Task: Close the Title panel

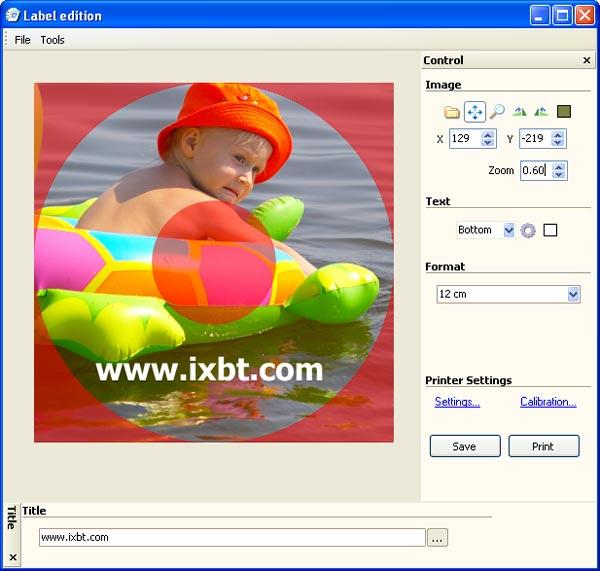Action: point(13,557)
